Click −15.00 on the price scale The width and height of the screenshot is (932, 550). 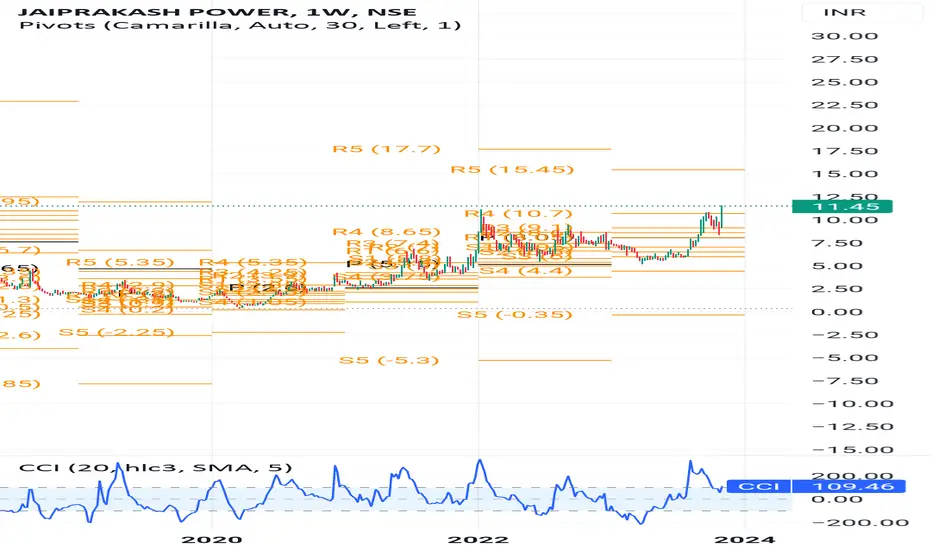click(x=852, y=450)
